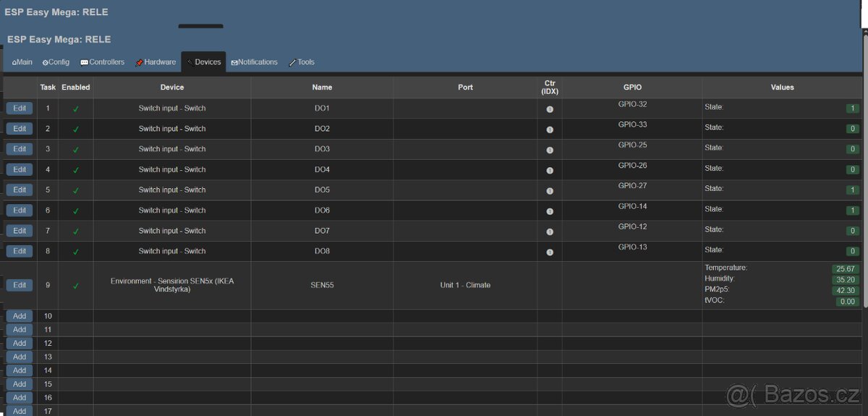Click the enabled checkmark for task 3

pos(76,150)
